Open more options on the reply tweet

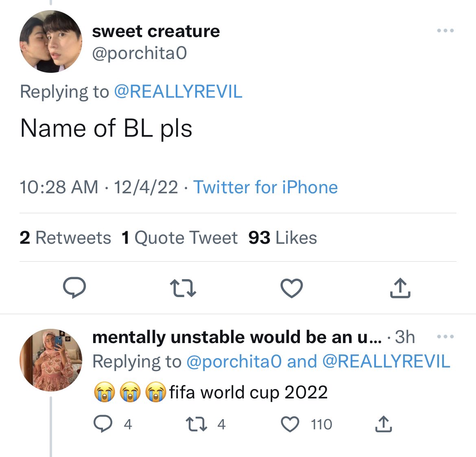445,337
